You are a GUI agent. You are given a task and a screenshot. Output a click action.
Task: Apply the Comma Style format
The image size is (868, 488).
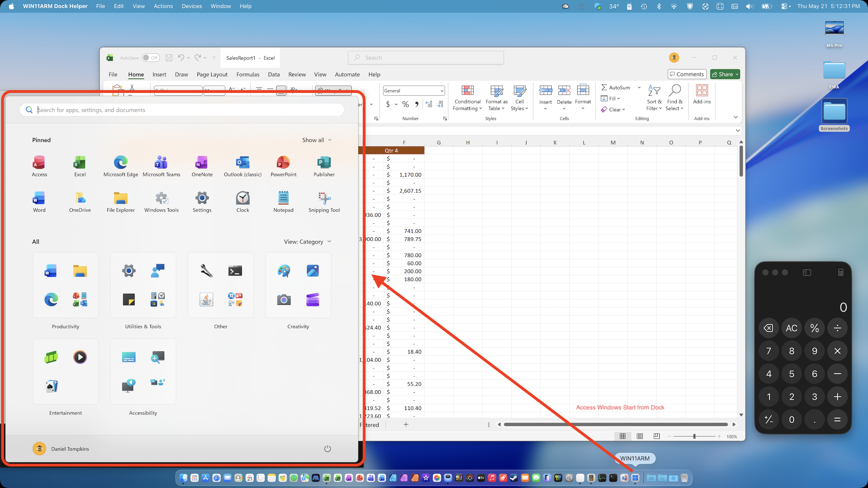pyautogui.click(x=417, y=104)
